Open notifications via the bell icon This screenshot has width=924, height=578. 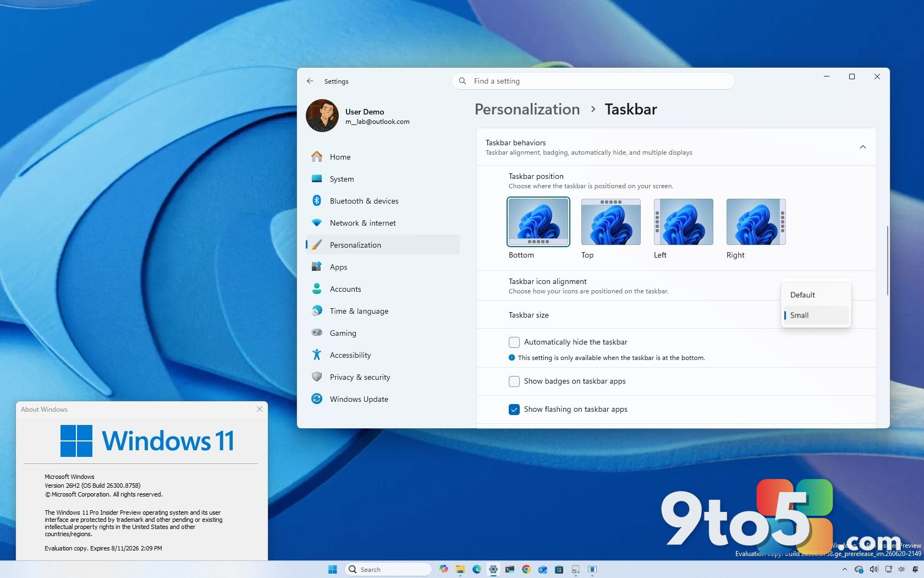pyautogui.click(x=916, y=569)
